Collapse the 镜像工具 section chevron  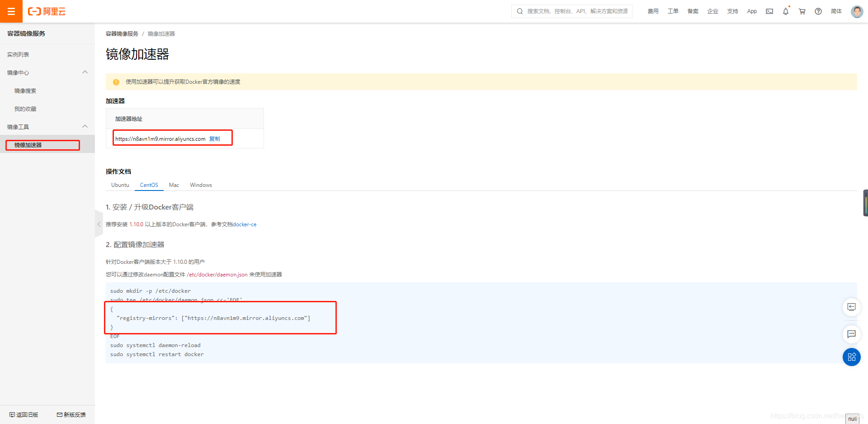85,126
